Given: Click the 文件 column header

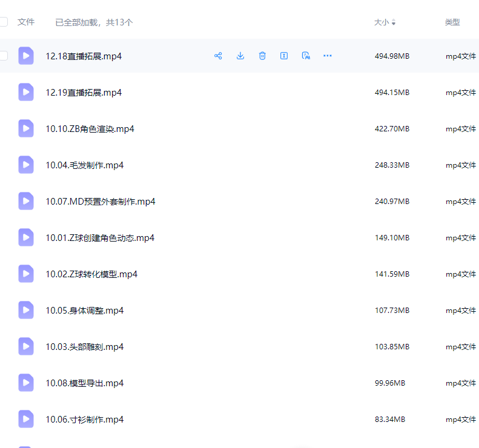Looking at the screenshot, I should tap(26, 22).
